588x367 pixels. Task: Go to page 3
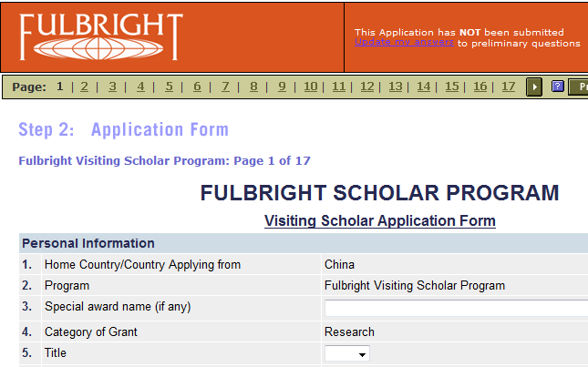pos(112,87)
